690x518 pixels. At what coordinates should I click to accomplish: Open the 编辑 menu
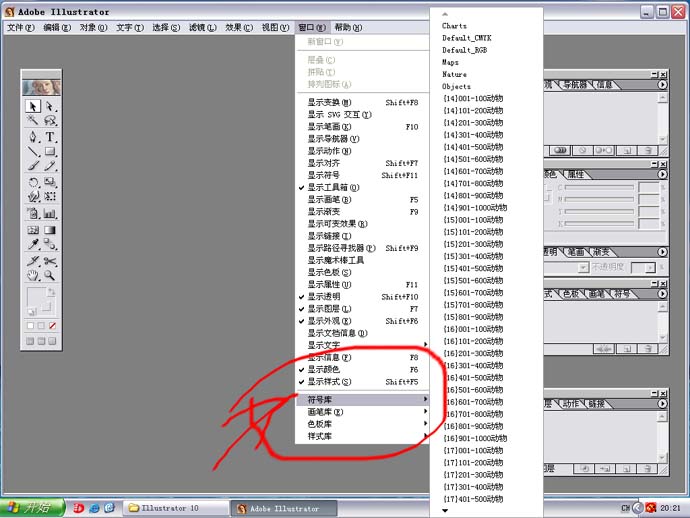(x=57, y=27)
